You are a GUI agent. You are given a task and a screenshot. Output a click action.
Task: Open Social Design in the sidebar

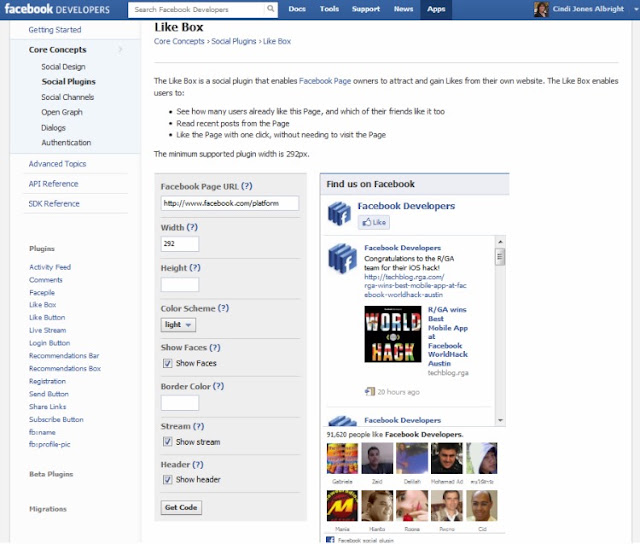[x=63, y=67]
